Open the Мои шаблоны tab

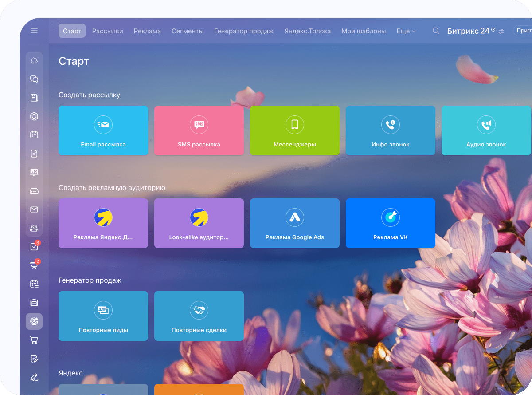click(364, 31)
